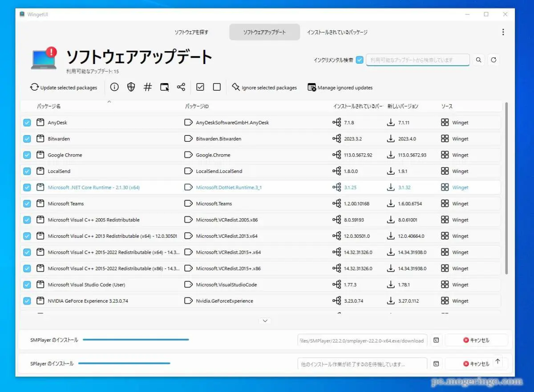This screenshot has width=534, height=392.
Task: Open package details info icon
Action: tap(114, 87)
